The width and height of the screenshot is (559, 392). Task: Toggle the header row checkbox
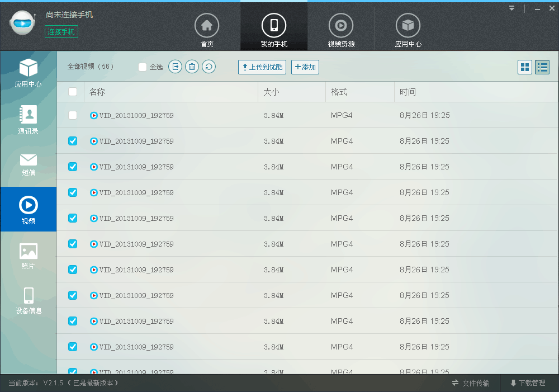pos(73,92)
